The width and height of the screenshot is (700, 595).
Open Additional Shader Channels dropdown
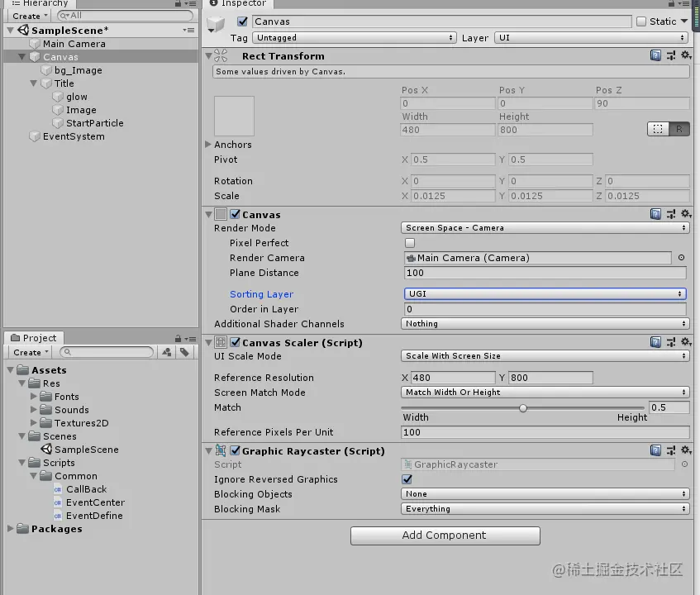[545, 324]
